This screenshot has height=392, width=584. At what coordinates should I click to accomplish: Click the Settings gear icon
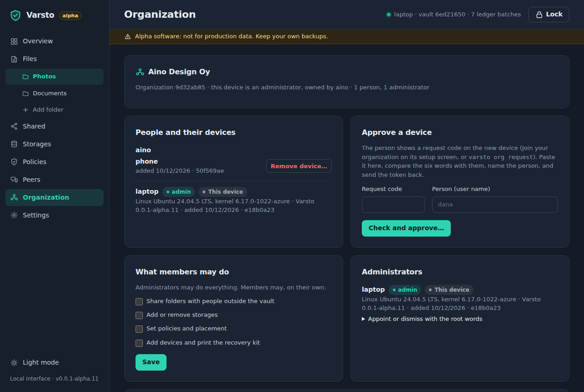tap(14, 215)
